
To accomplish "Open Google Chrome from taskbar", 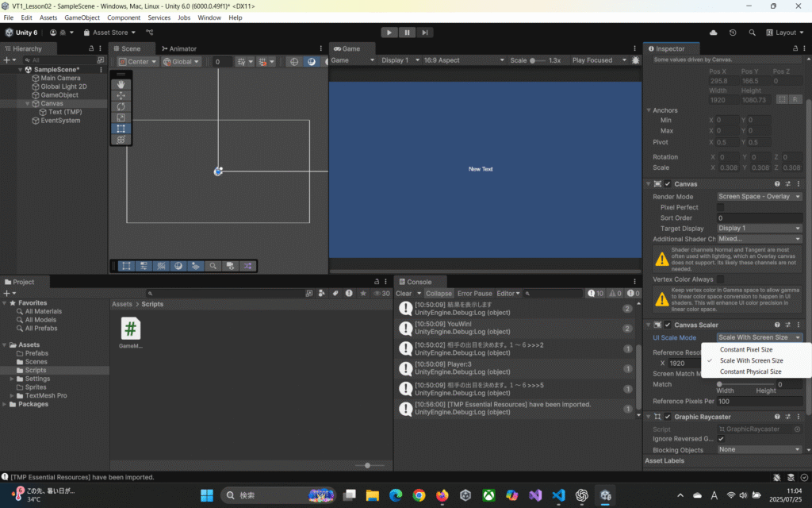I will pyautogui.click(x=419, y=495).
